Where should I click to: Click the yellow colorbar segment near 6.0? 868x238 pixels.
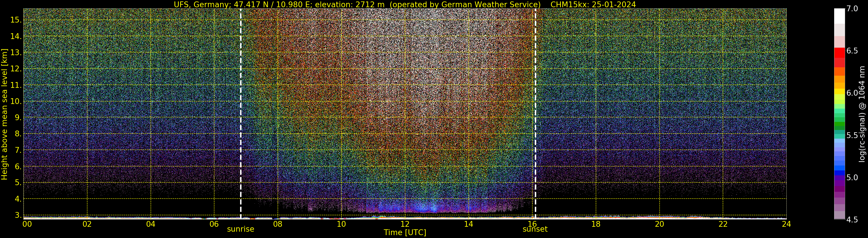(x=839, y=92)
